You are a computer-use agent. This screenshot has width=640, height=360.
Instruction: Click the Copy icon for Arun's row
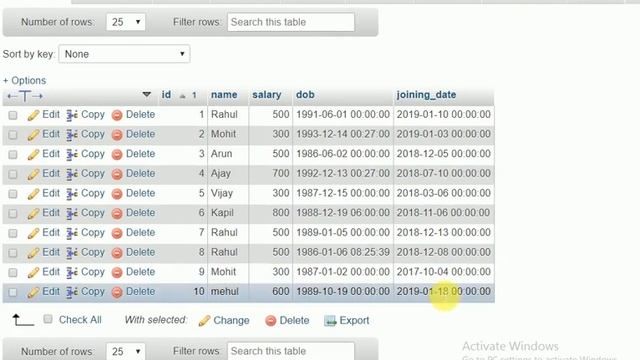point(72,155)
